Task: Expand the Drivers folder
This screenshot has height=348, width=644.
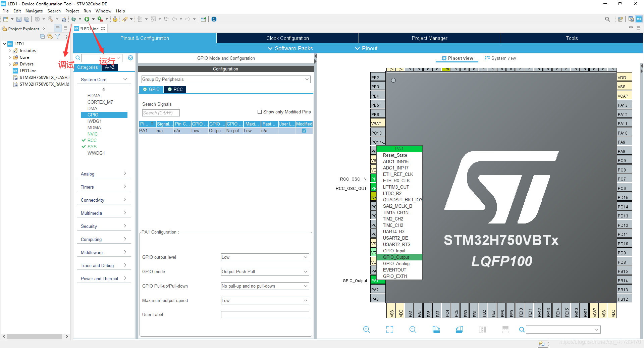Action: coord(10,64)
